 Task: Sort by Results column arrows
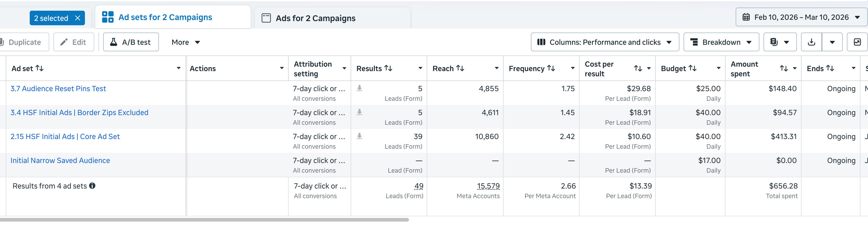388,68
